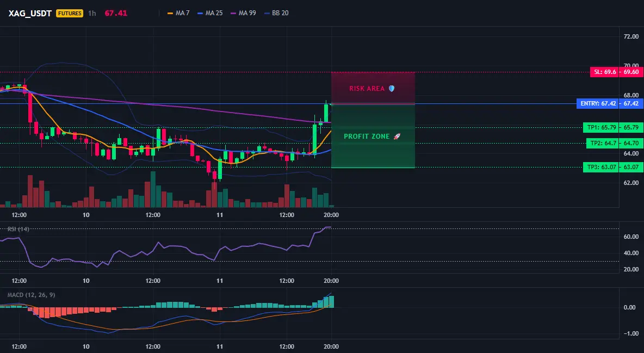Toggle the BB 20 legend entry
The height and width of the screenshot is (353, 644).
(x=276, y=13)
